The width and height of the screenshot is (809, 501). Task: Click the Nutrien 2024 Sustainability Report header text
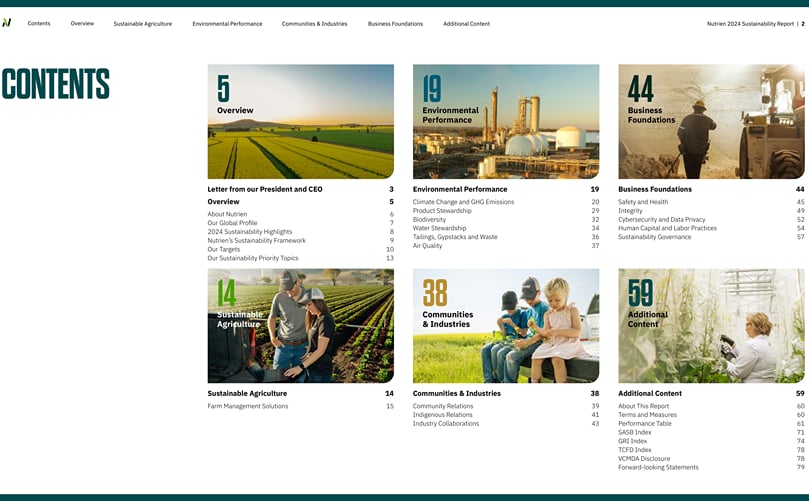click(750, 24)
